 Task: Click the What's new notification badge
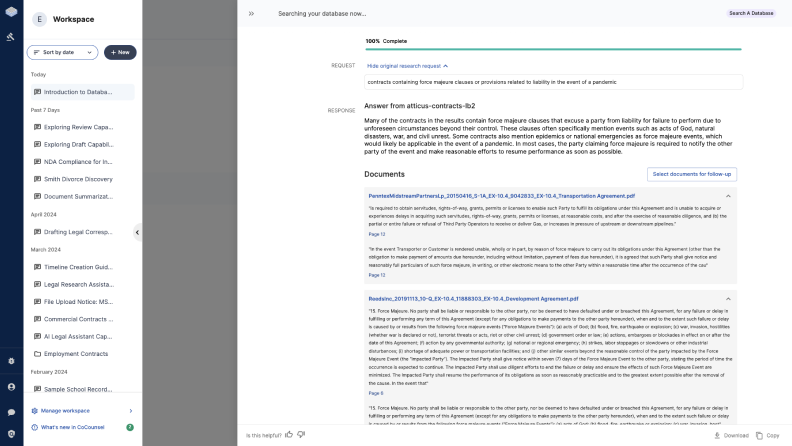click(x=130, y=427)
